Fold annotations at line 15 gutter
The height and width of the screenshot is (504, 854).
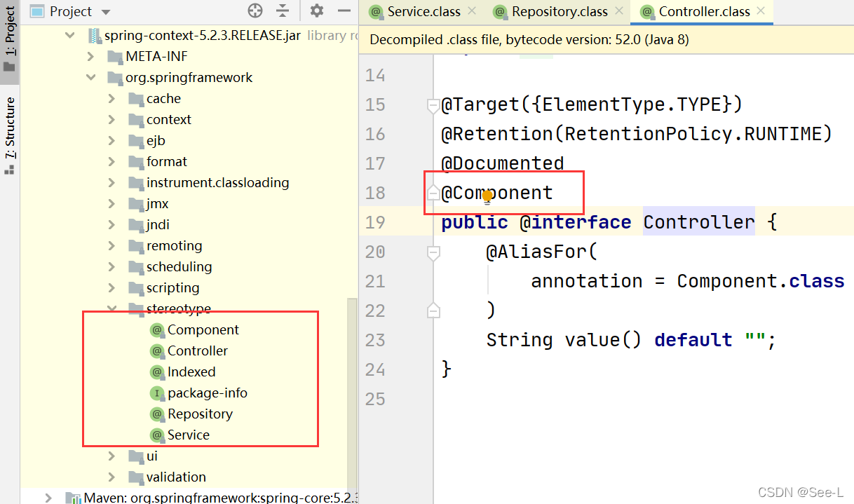pos(433,105)
